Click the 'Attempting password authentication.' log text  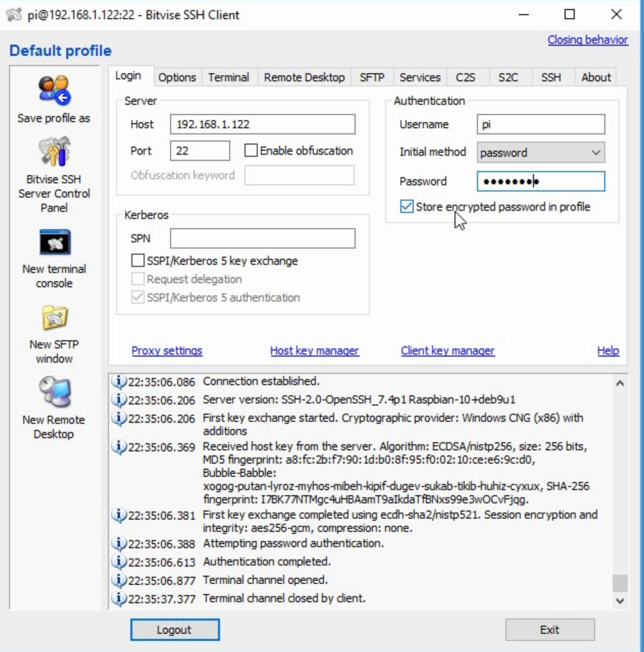[x=293, y=543]
